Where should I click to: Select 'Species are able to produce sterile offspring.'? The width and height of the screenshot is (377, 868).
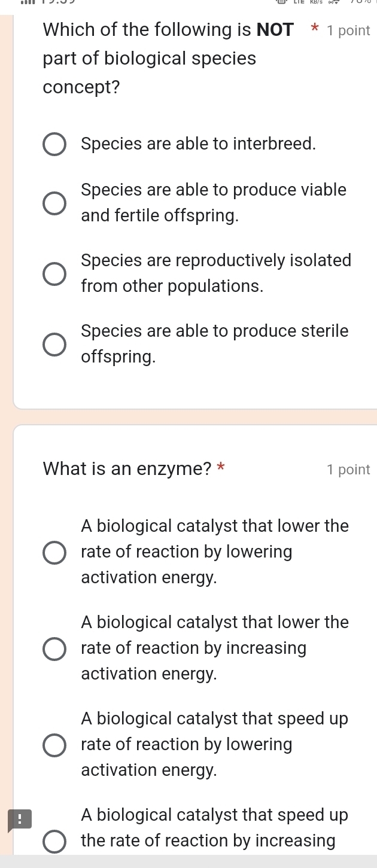tap(54, 344)
